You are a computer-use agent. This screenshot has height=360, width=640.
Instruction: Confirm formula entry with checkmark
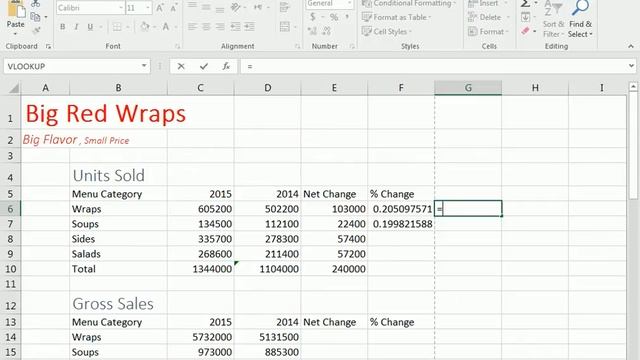[x=204, y=66]
